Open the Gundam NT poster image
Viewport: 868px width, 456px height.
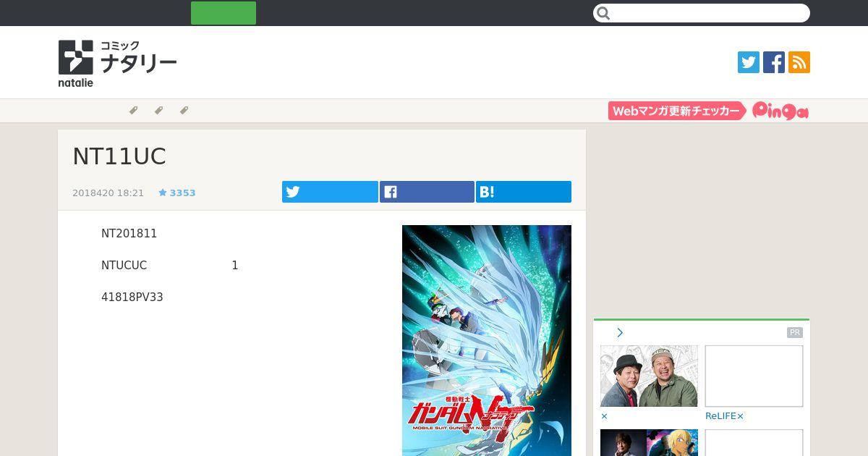(487, 340)
